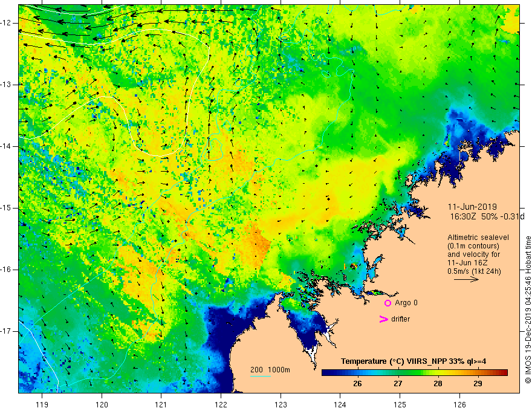Image resolution: width=532 pixels, height=411 pixels.
Task: Click the 126 longitude axis label
Action: [459, 404]
